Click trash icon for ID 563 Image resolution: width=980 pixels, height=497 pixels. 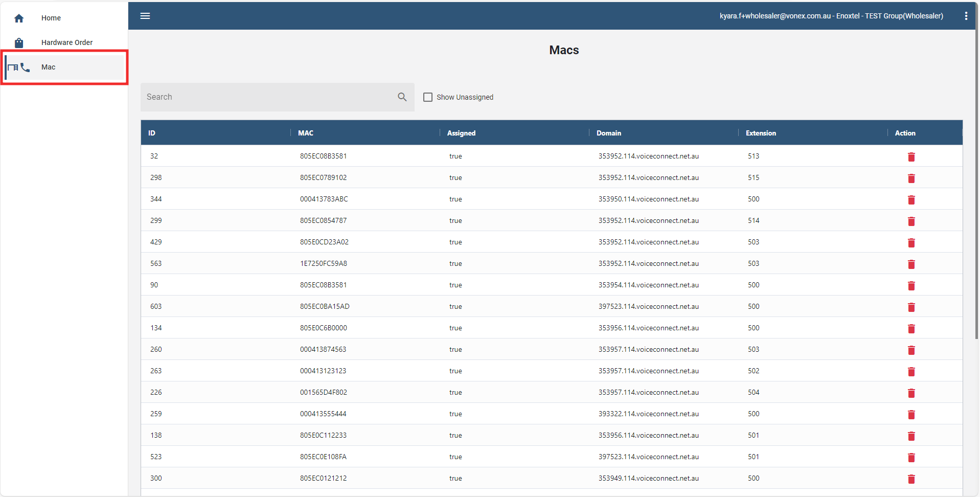coord(911,264)
